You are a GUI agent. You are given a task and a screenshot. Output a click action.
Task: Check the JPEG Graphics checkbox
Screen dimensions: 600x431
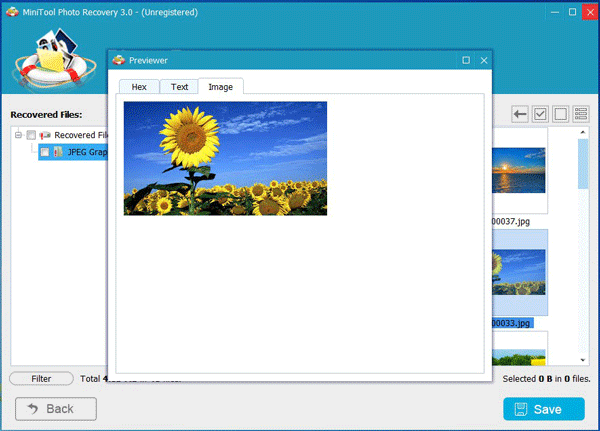pyautogui.click(x=44, y=152)
